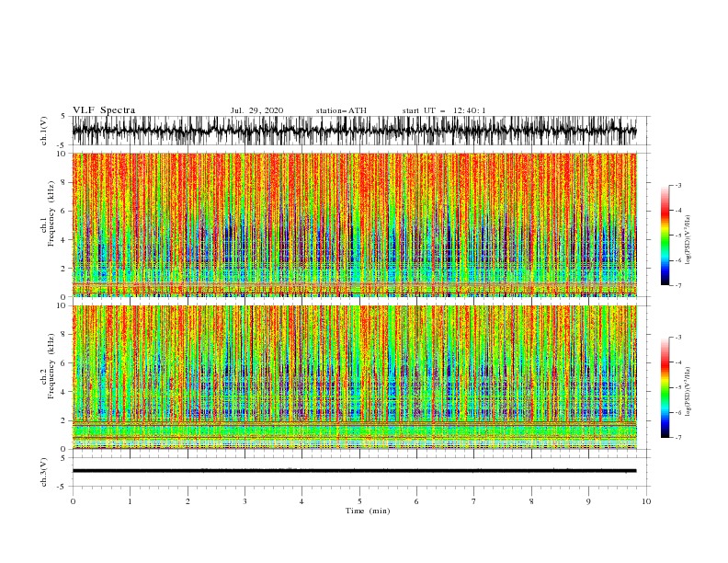This screenshot has height=563, width=728.
Task: Click the ch.2 colorbar "log(PSD)(V²/Hz)" label
Action: [x=688, y=391]
